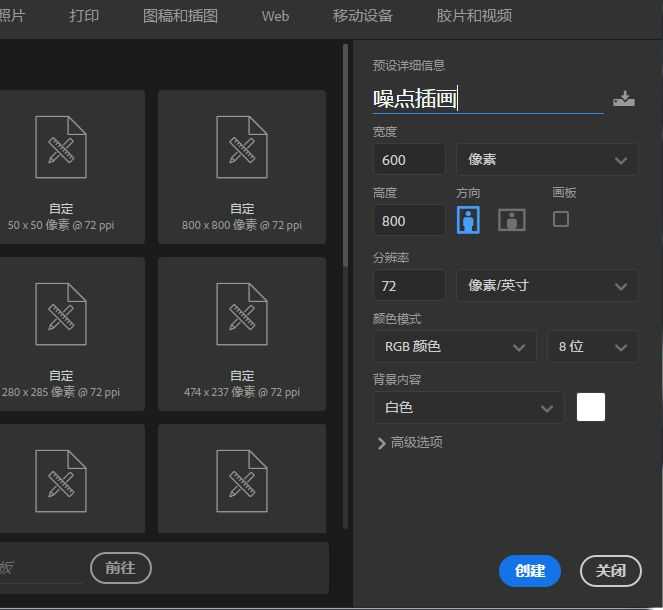Open the width unit 像素 dropdown
This screenshot has width=663, height=610.
point(546,160)
